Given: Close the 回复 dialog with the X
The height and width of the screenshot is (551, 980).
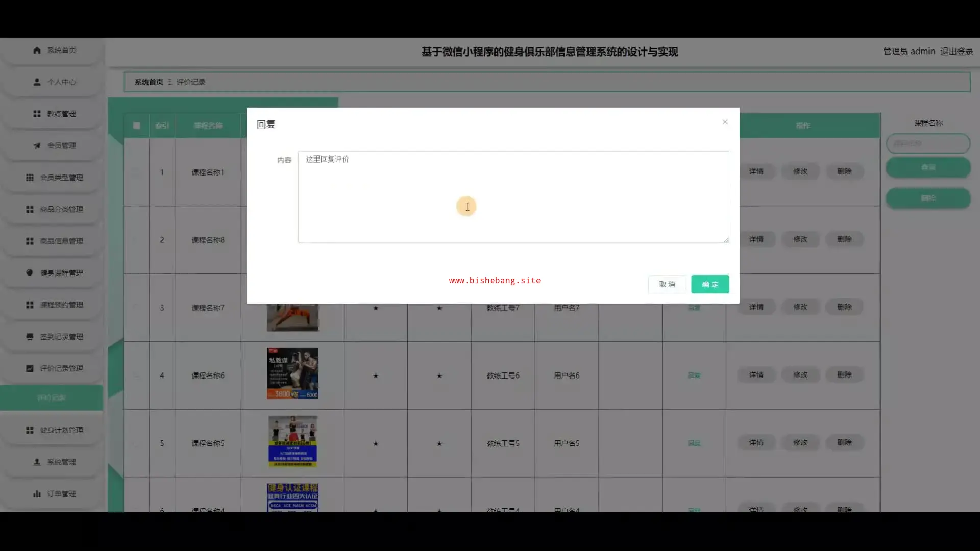Looking at the screenshot, I should pyautogui.click(x=725, y=122).
